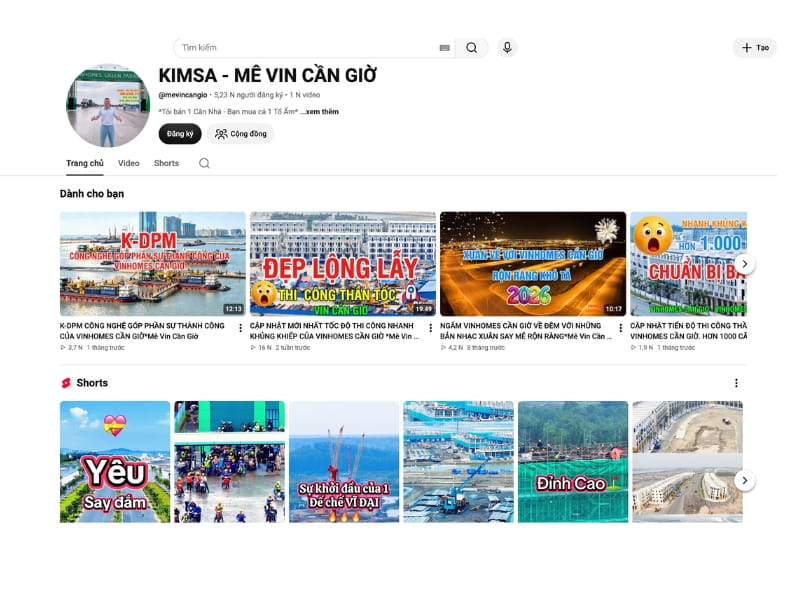Click the KIMSA - MÊ VIN CẦN GIỜ title
The image size is (800, 600).
click(268, 76)
